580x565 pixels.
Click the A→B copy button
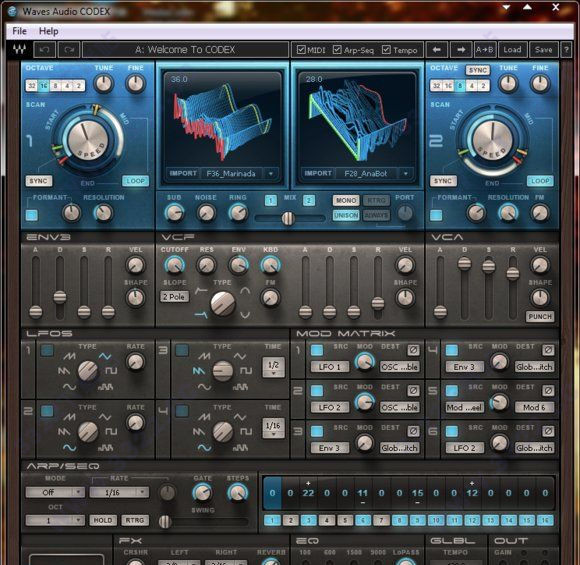click(x=485, y=50)
